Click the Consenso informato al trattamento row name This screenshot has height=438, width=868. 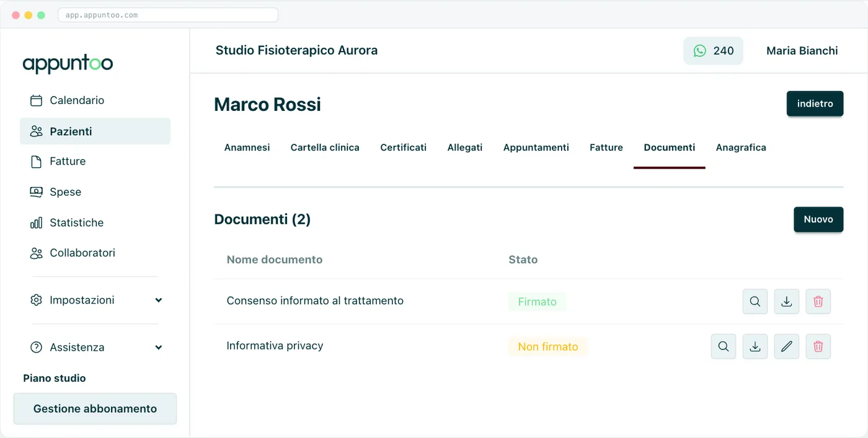coord(315,301)
